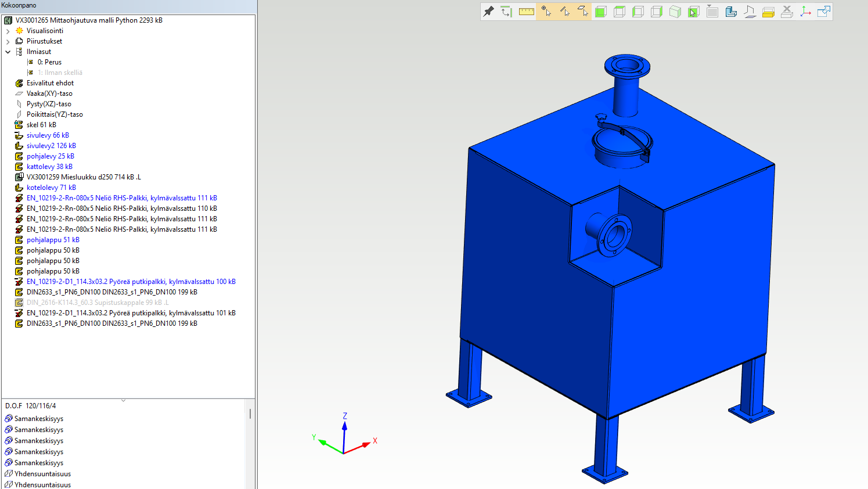Screen dimensions: 868x489
Task: Select the first Samankeskisyys constraint
Action: pyautogui.click(x=39, y=419)
